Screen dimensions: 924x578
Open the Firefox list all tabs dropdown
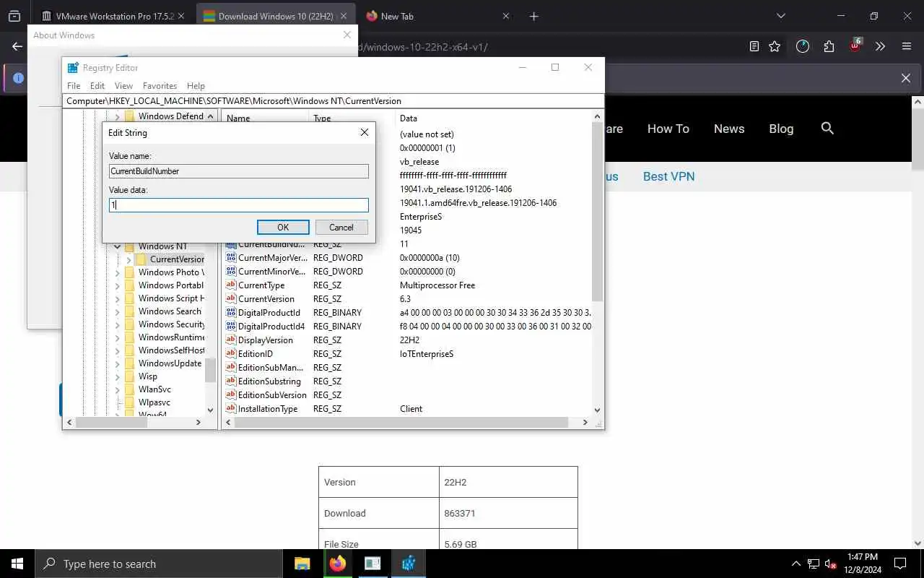click(780, 16)
